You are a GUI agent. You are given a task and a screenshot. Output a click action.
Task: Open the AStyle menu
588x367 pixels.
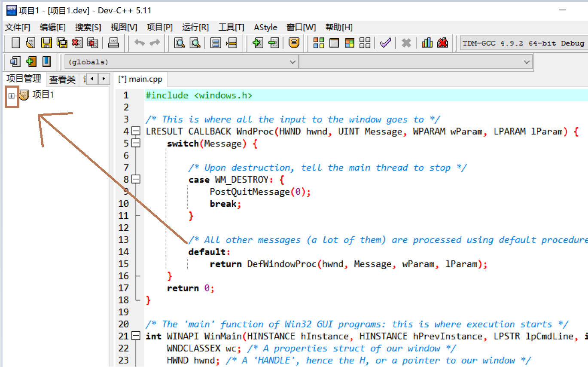265,28
